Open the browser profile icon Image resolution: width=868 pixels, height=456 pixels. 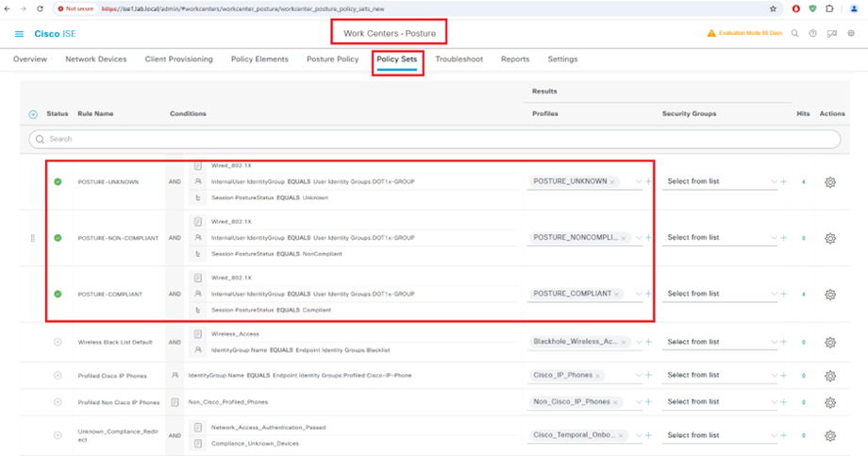tap(854, 8)
